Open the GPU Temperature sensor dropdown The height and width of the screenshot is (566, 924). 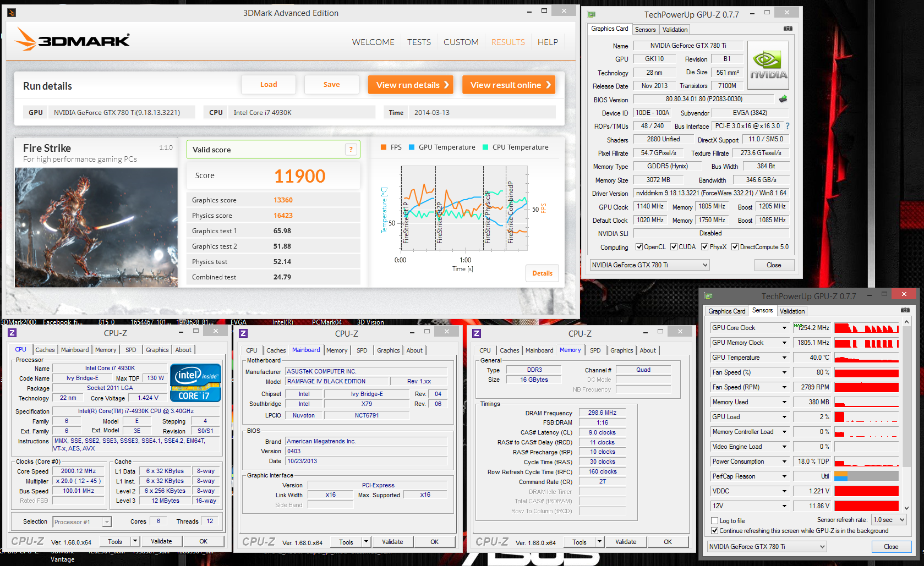pyautogui.click(x=785, y=358)
